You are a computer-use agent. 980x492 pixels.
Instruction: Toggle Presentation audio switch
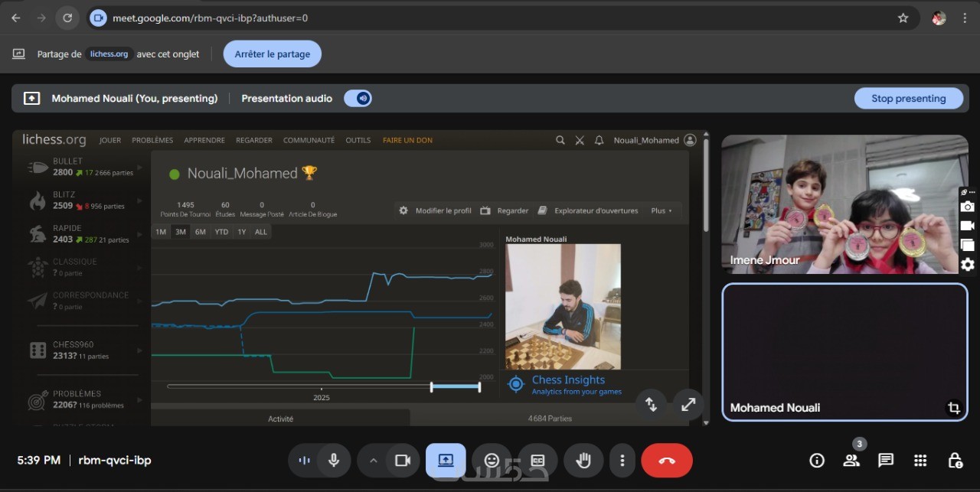pyautogui.click(x=358, y=98)
